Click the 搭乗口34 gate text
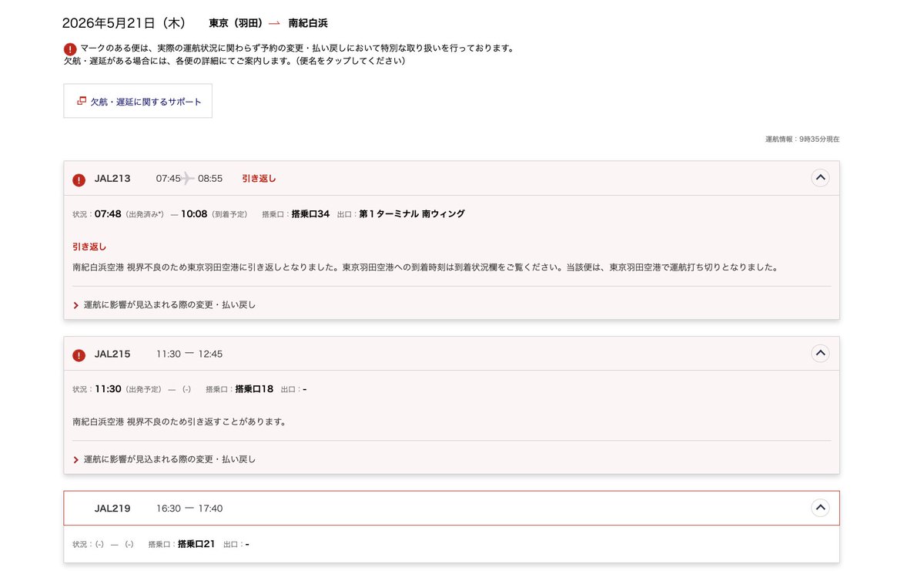 click(310, 214)
